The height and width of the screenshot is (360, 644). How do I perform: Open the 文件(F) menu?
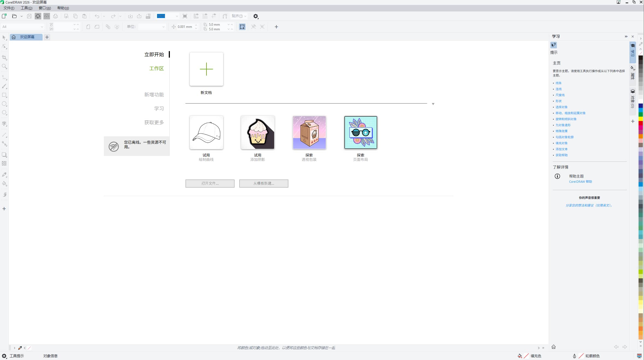pyautogui.click(x=9, y=8)
